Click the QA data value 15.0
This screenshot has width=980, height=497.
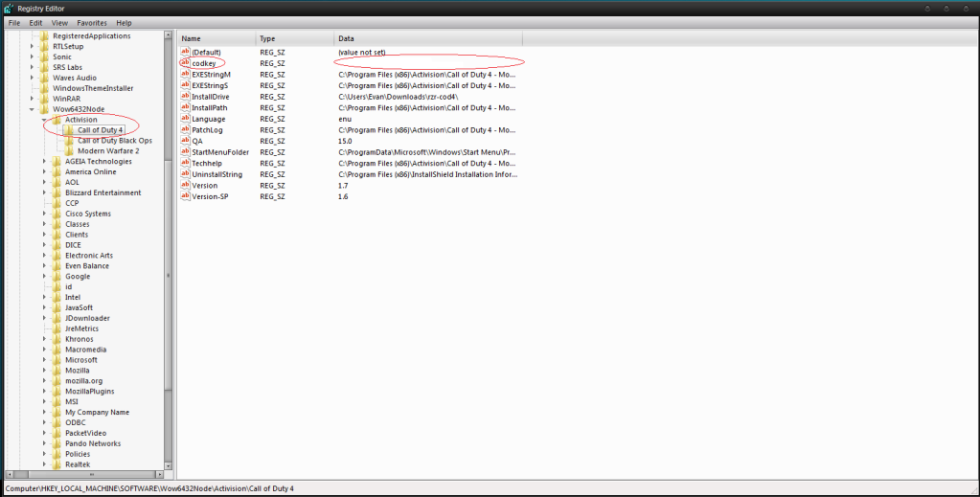click(345, 141)
